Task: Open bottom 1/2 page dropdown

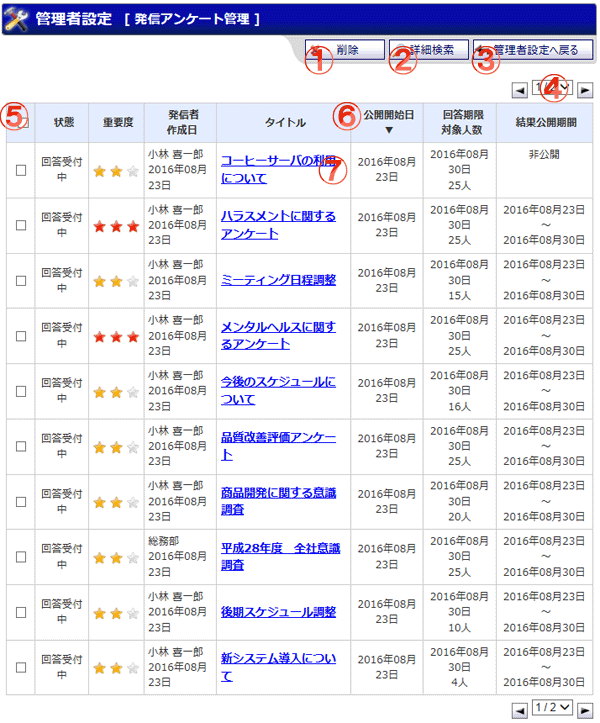Action: tap(552, 707)
